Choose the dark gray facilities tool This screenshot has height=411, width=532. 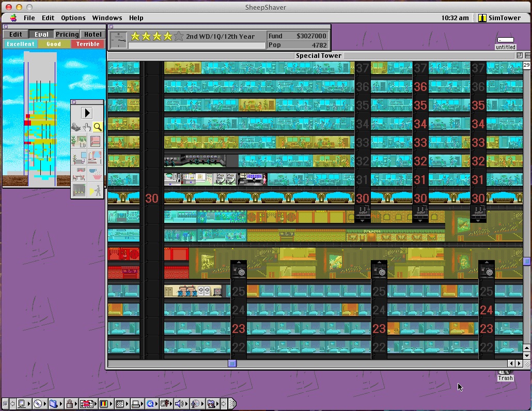tap(79, 190)
